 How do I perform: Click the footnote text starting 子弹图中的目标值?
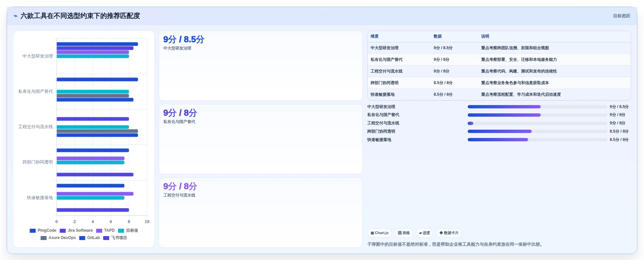(456, 244)
